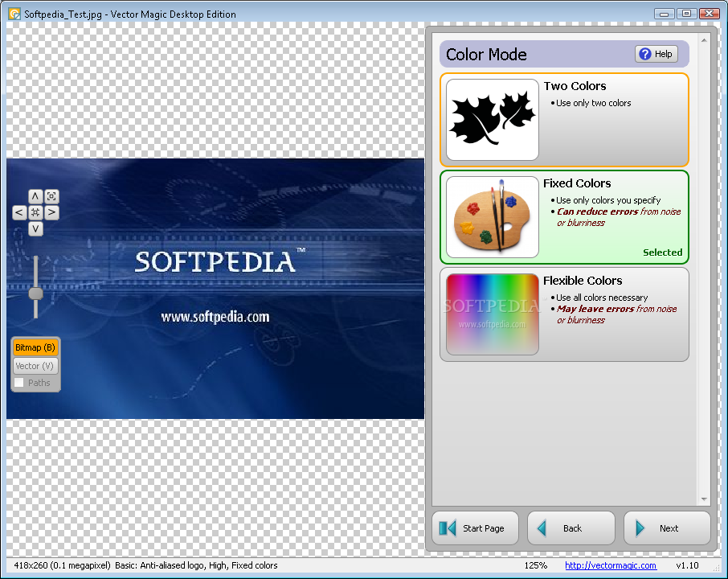
Task: Click the v1.10 version text
Action: (x=687, y=565)
